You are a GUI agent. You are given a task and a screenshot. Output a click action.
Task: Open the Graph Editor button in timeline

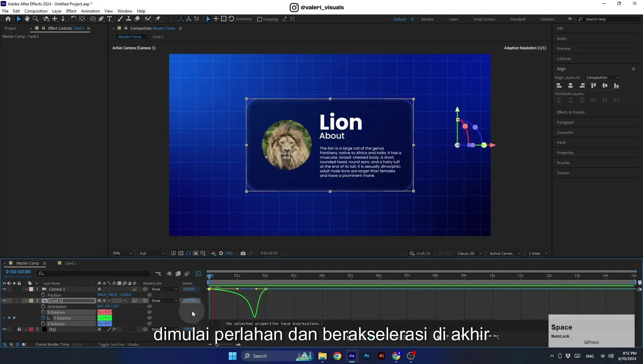click(x=198, y=274)
